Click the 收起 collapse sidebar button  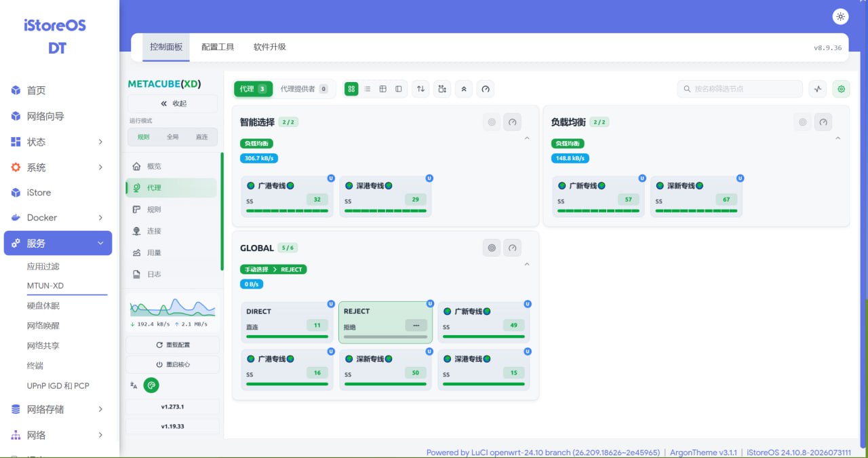[x=172, y=104]
